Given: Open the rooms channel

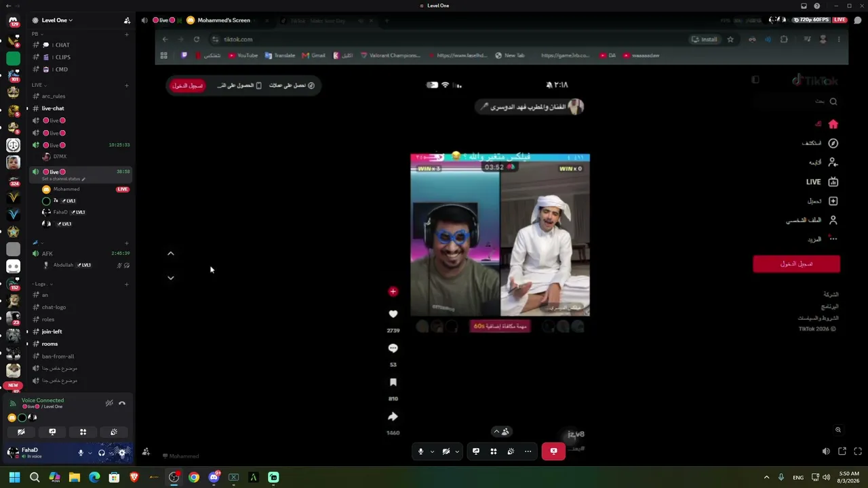Looking at the screenshot, I should point(80,344).
